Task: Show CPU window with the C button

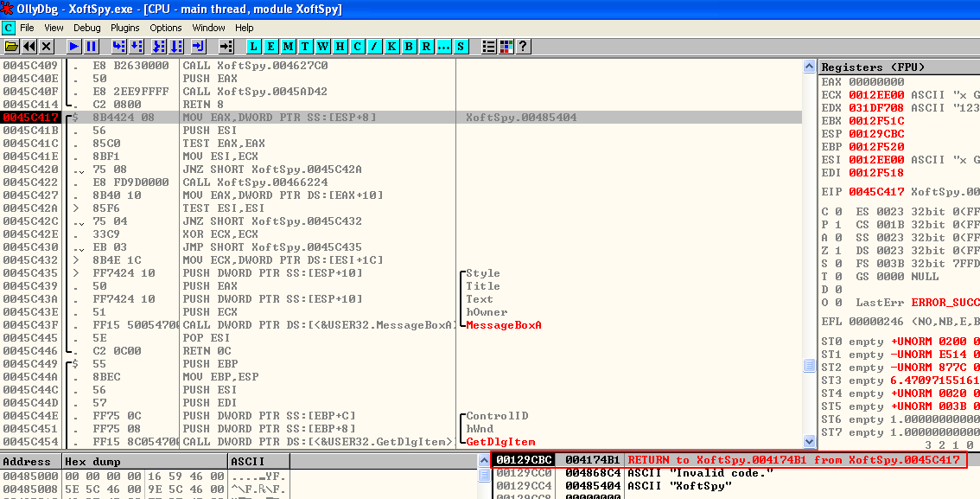Action: coord(357,47)
